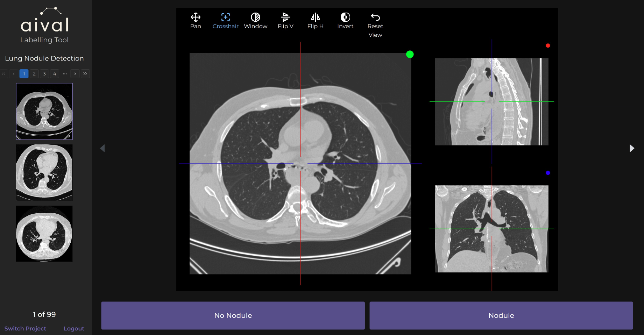Viewport: 644px width, 335px height.
Task: Reset the view
Action: [x=375, y=25]
